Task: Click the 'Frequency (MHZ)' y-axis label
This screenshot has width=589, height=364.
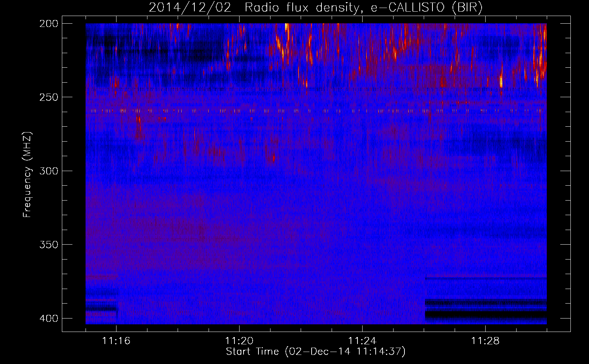Action: tap(27, 174)
